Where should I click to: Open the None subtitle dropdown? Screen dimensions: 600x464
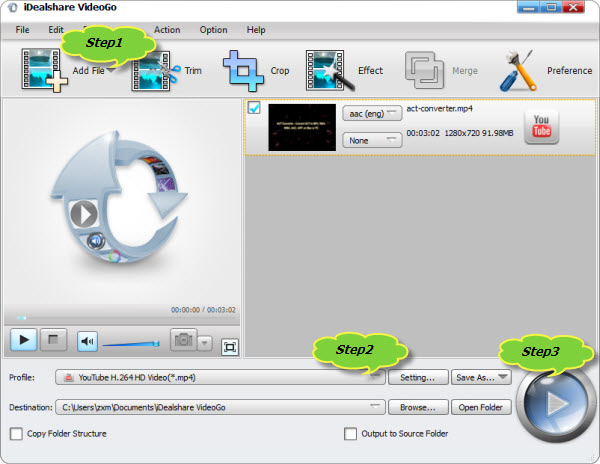click(x=372, y=140)
